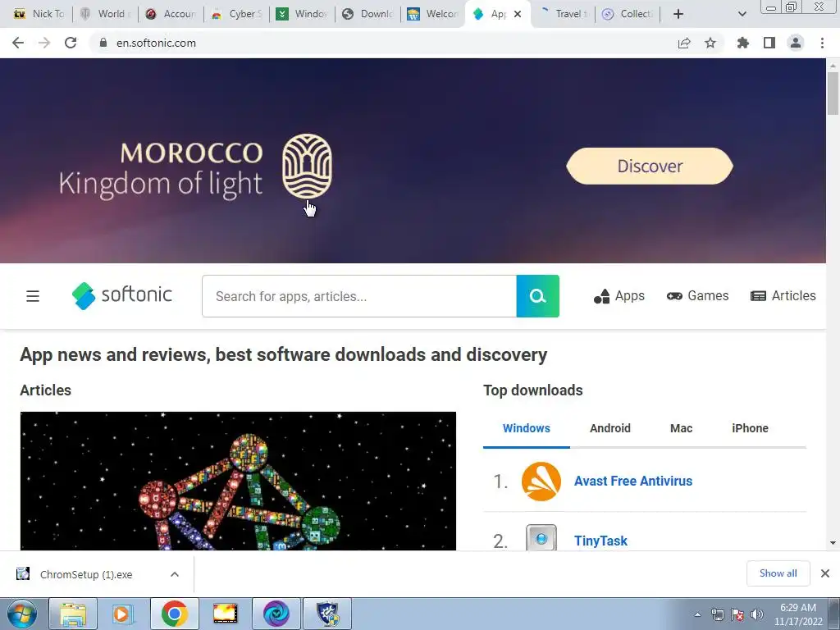Click the teal search magnifier button

click(537, 295)
